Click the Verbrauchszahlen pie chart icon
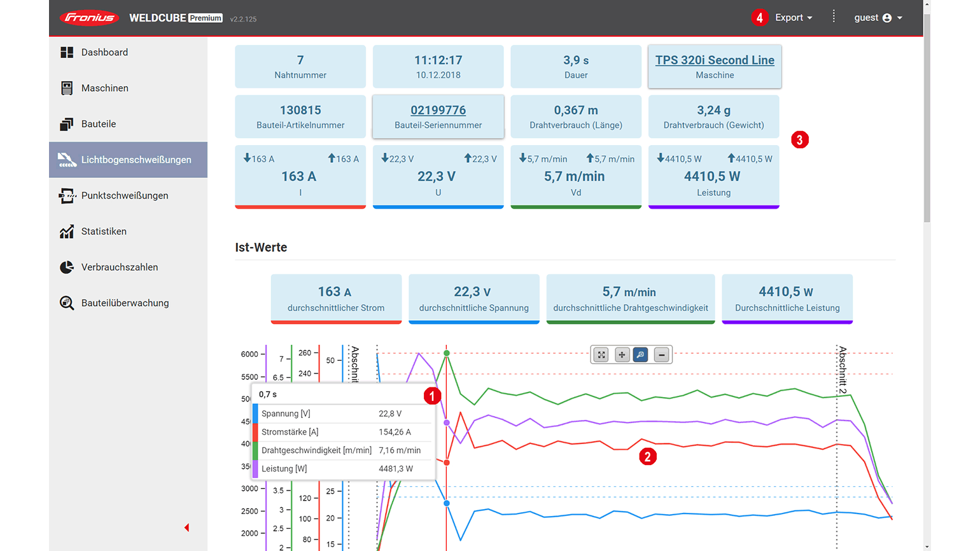Screen dimensions: 980x551 (x=67, y=267)
